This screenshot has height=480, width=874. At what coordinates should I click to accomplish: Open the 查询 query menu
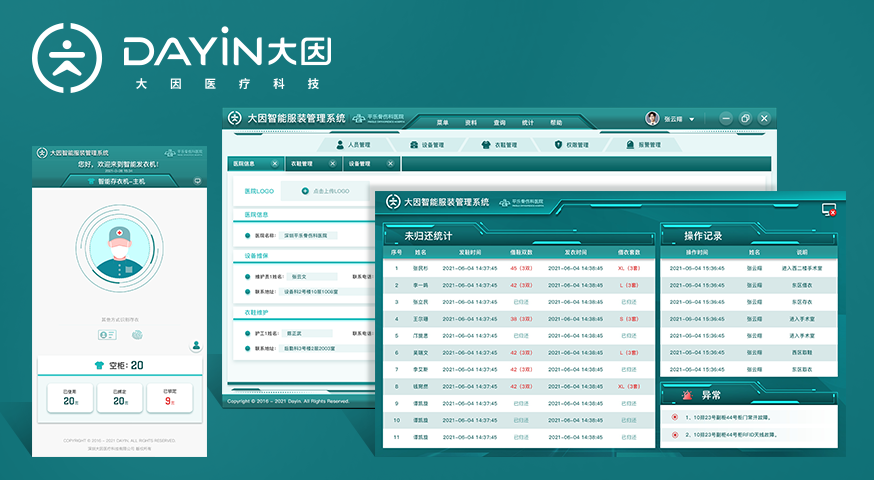(499, 122)
